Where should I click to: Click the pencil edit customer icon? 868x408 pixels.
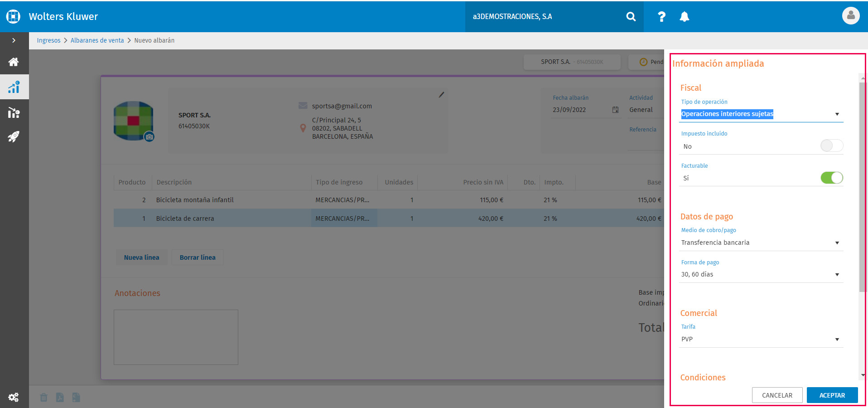[x=441, y=95]
